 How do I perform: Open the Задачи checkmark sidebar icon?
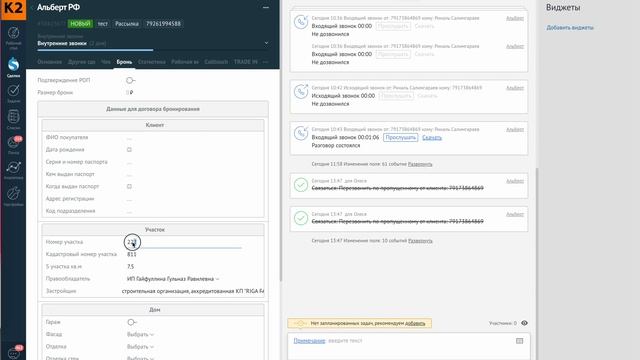click(13, 91)
